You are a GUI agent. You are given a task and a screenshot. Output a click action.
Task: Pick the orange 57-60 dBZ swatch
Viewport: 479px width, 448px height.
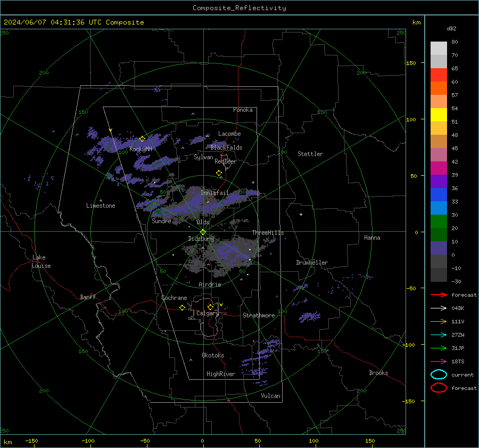point(439,88)
